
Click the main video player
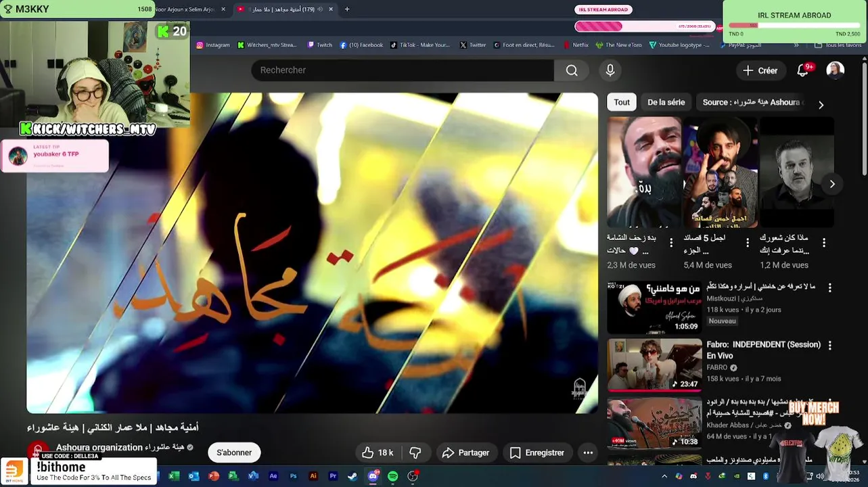(312, 253)
